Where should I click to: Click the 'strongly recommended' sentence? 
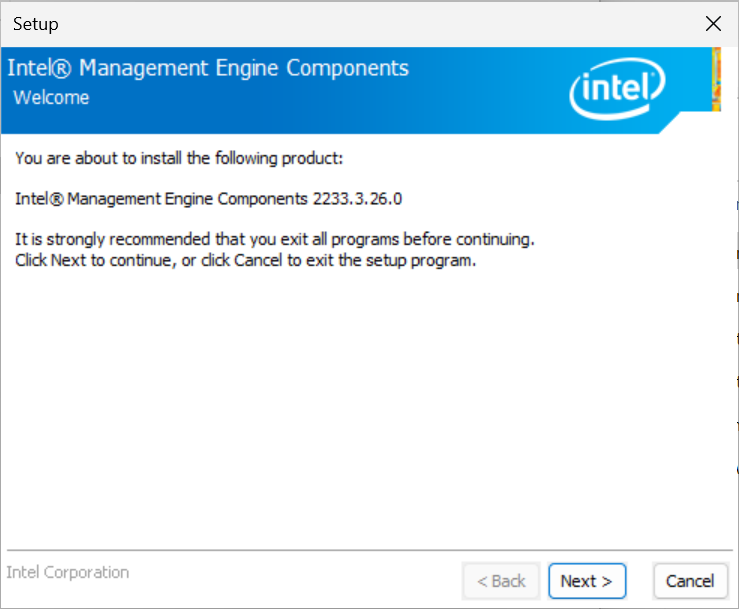pos(275,239)
